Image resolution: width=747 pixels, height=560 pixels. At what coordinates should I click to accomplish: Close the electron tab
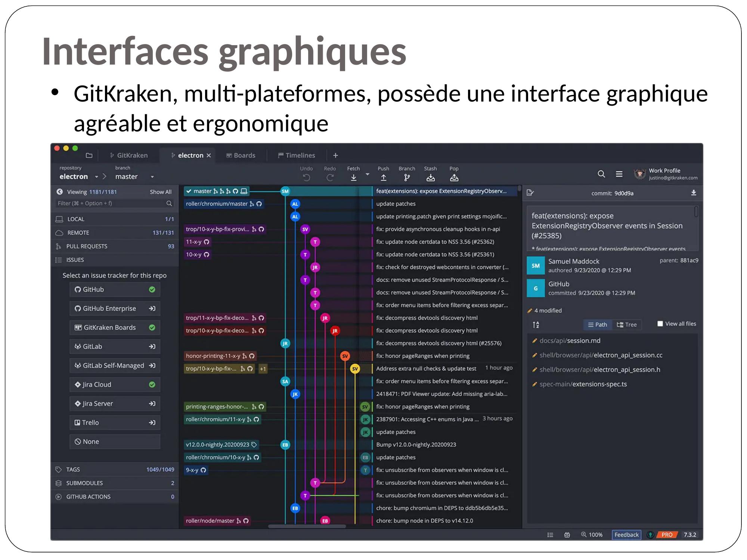coord(209,155)
